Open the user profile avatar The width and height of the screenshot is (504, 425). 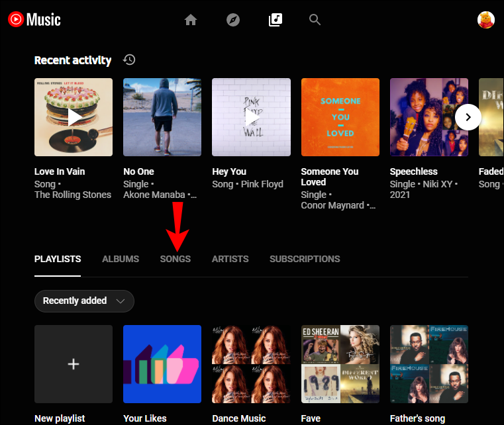click(x=485, y=20)
